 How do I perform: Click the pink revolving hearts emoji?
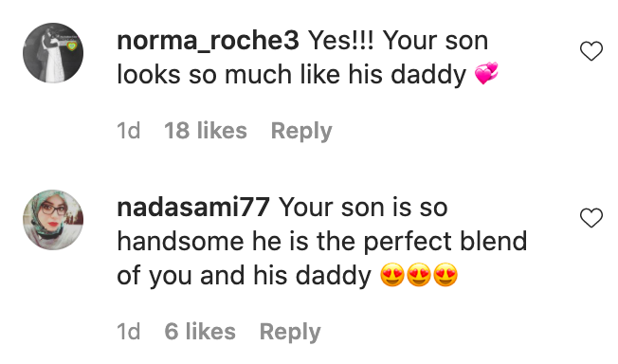click(x=486, y=73)
